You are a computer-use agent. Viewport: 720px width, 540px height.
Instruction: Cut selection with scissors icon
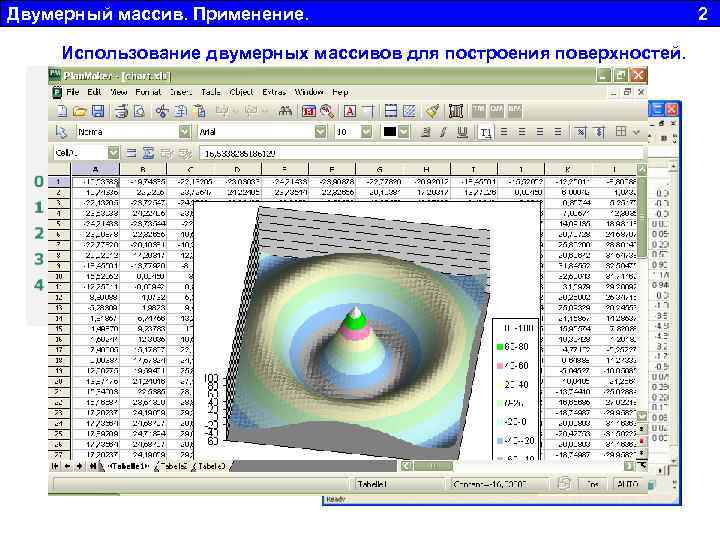[x=162, y=111]
